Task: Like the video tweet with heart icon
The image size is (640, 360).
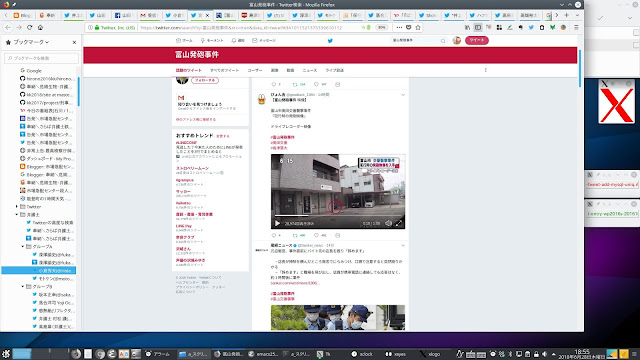Action: (316, 236)
